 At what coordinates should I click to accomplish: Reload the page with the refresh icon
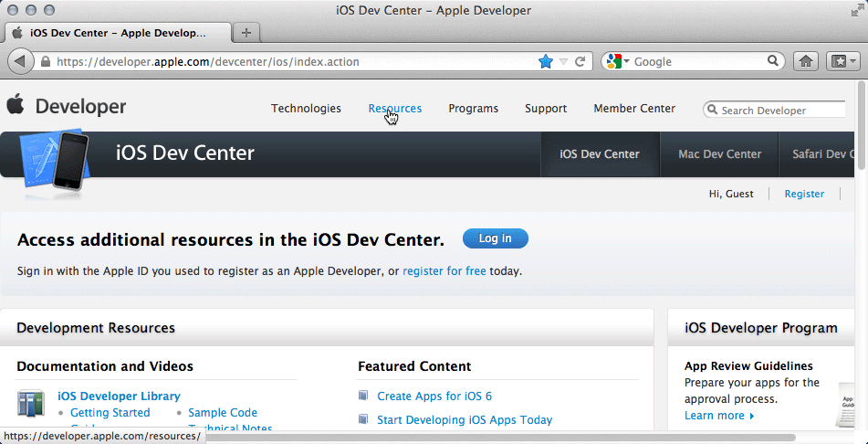(x=580, y=61)
